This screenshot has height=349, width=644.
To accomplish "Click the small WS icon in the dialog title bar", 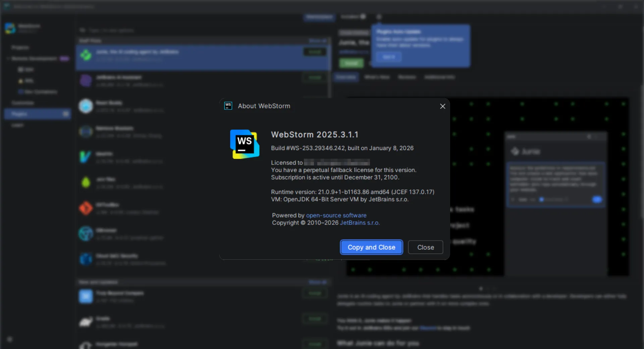I will 228,106.
